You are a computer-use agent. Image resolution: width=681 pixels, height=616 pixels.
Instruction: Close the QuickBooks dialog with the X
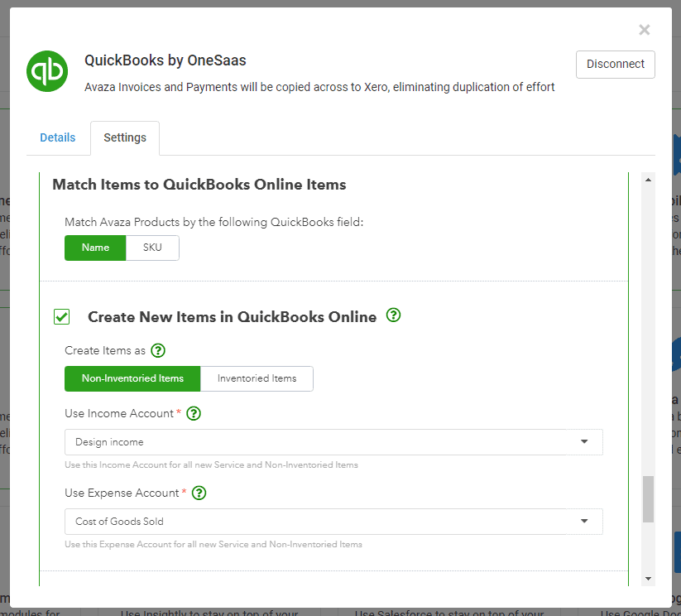(644, 30)
